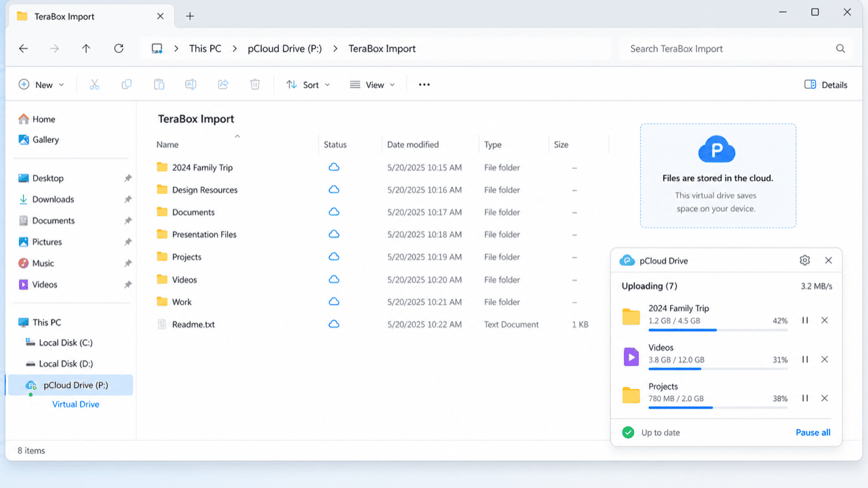Open a new tab with plus button
The width and height of the screenshot is (868, 488).
[190, 16]
